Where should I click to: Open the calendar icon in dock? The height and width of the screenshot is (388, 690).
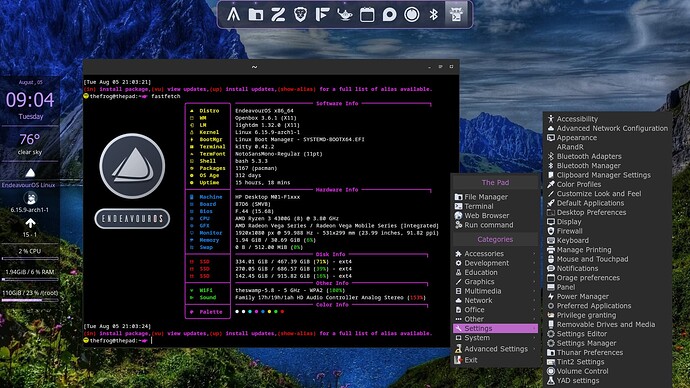tap(367, 15)
